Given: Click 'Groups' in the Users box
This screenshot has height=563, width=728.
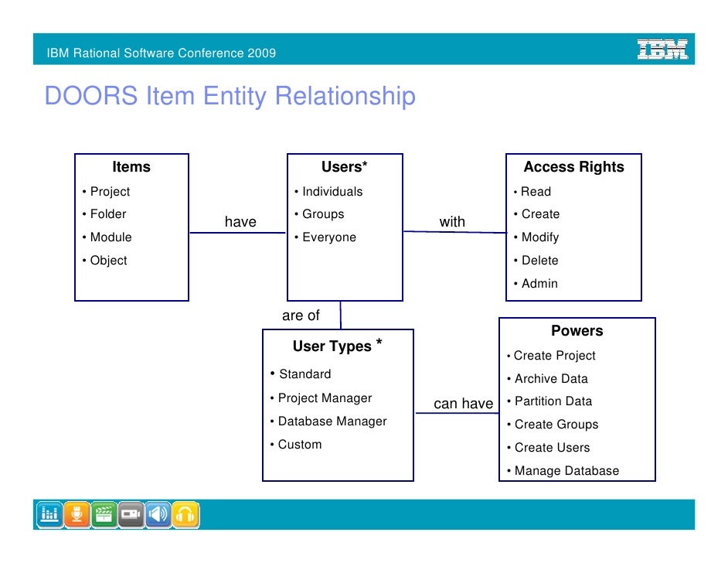Looking at the screenshot, I should 323,214.
